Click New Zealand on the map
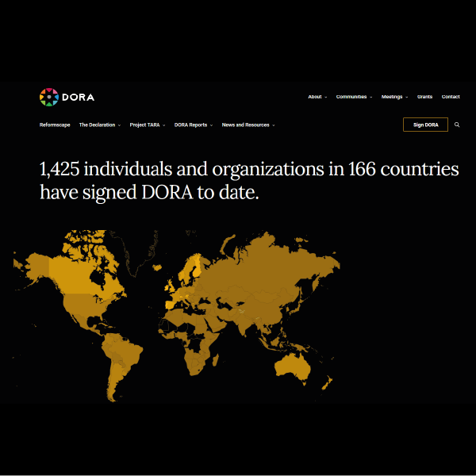 (327, 384)
